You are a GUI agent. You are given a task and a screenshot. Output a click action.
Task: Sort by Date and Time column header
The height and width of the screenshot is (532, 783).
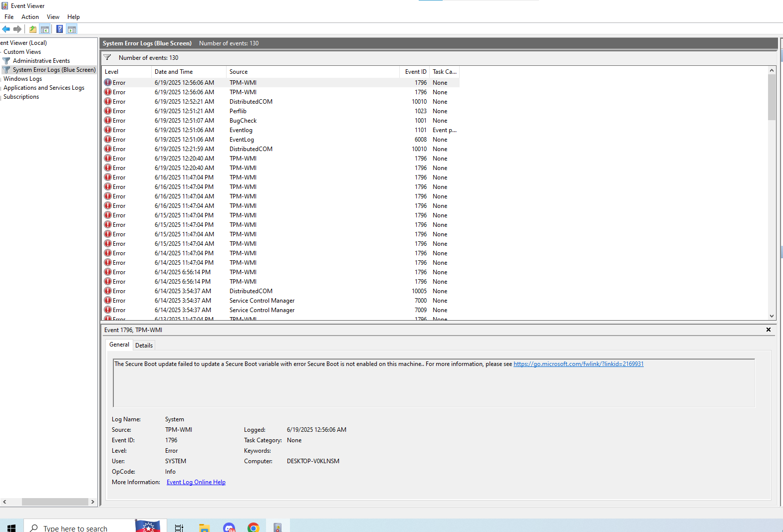[189, 72]
